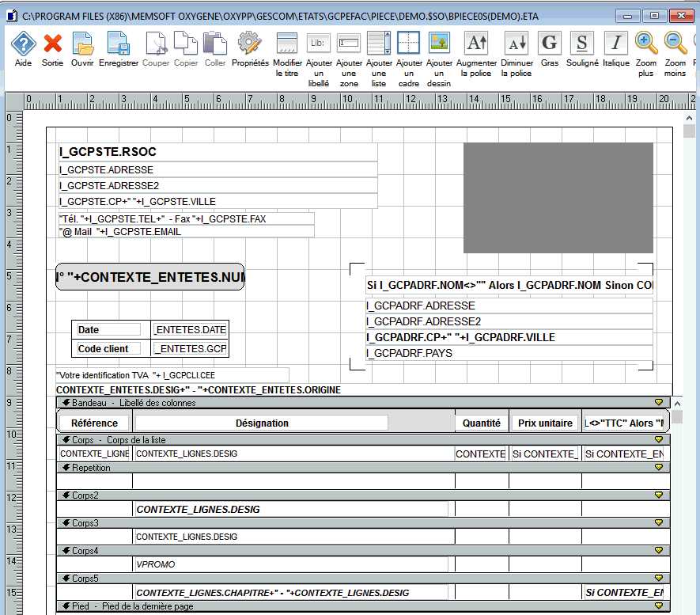Viewport: 700px width, 615px height.
Task: Collapse the Corps4 section arrow
Action: 66,551
